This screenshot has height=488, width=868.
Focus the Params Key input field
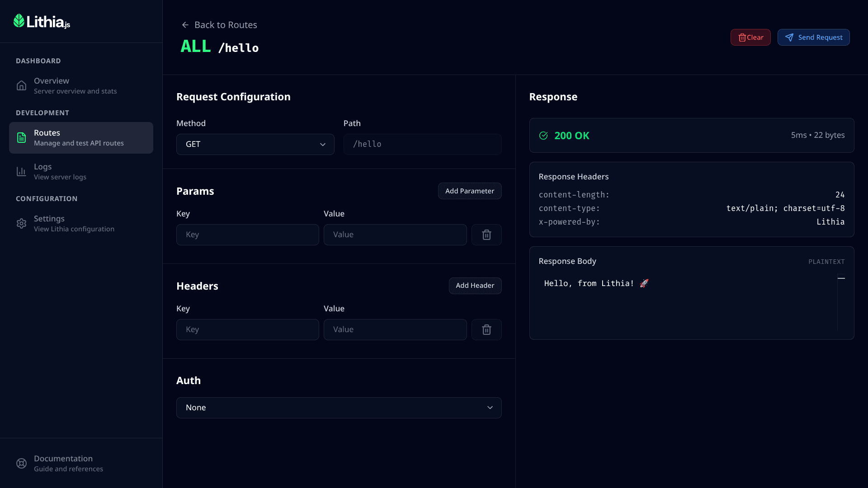(247, 235)
